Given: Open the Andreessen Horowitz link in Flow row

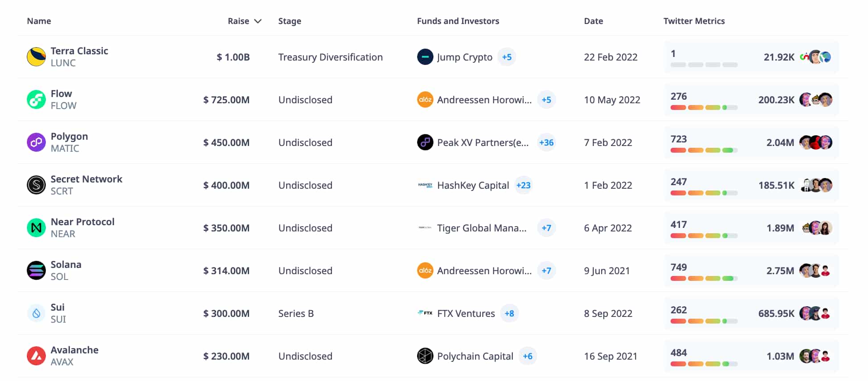Looking at the screenshot, I should coord(484,100).
